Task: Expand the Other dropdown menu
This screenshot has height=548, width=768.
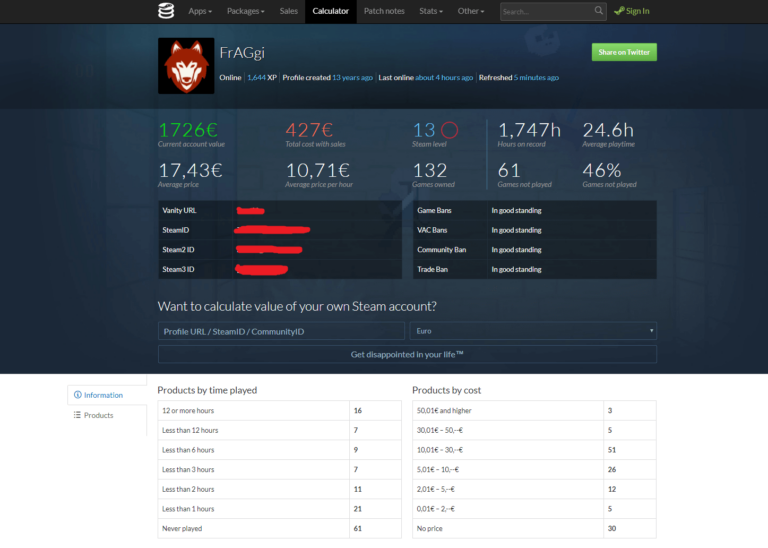Action: coord(471,11)
